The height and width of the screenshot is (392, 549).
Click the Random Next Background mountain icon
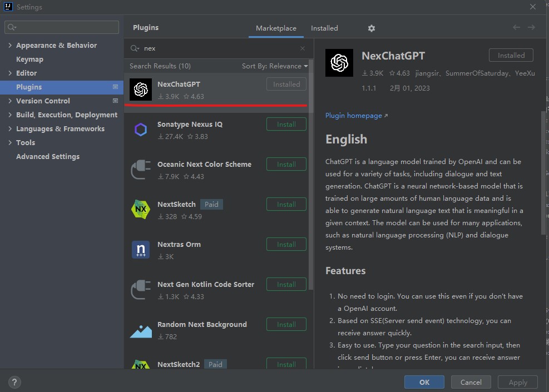click(141, 330)
